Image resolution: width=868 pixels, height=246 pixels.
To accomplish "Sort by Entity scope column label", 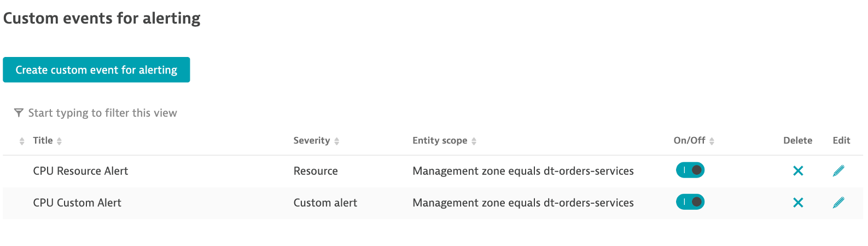I will (x=440, y=141).
